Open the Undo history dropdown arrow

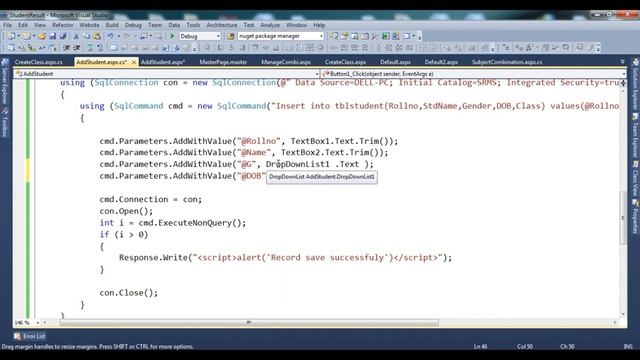click(x=118, y=36)
